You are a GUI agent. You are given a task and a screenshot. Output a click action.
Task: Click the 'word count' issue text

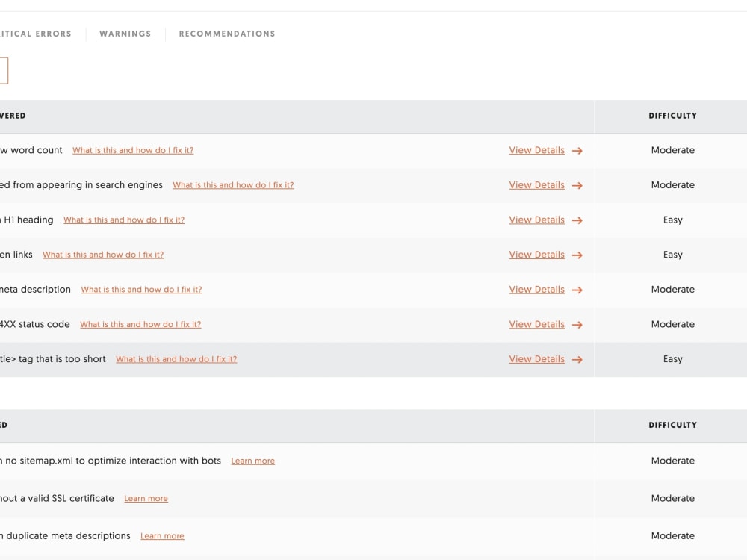[36, 150]
